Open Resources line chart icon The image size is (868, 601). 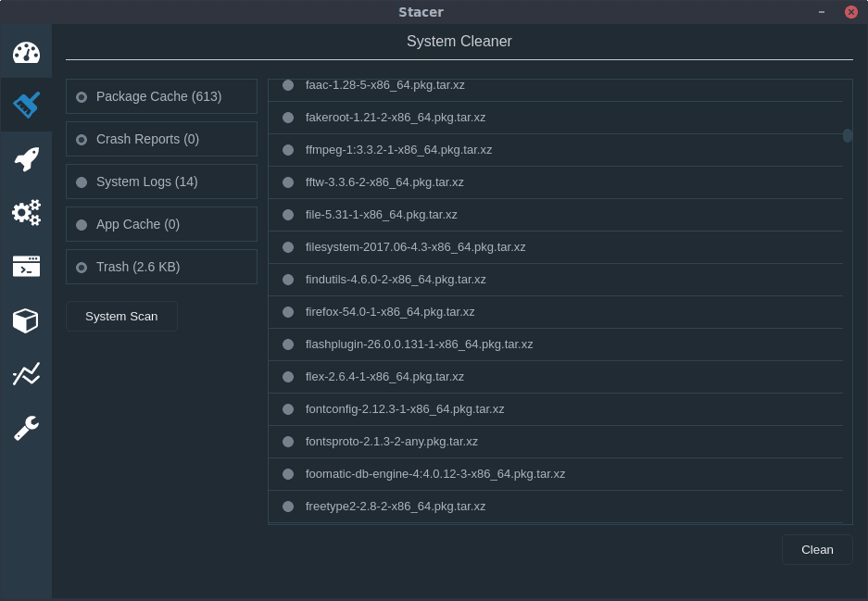click(x=26, y=374)
